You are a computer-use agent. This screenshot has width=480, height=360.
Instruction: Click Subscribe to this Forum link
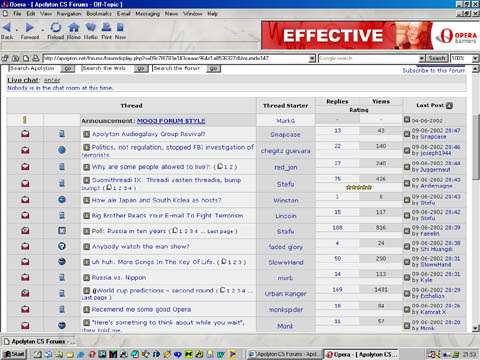point(433,70)
